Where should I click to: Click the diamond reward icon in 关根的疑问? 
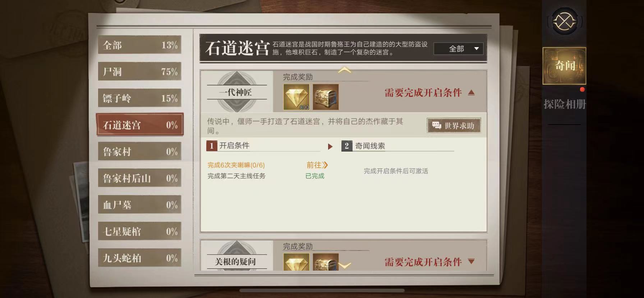[x=296, y=262]
